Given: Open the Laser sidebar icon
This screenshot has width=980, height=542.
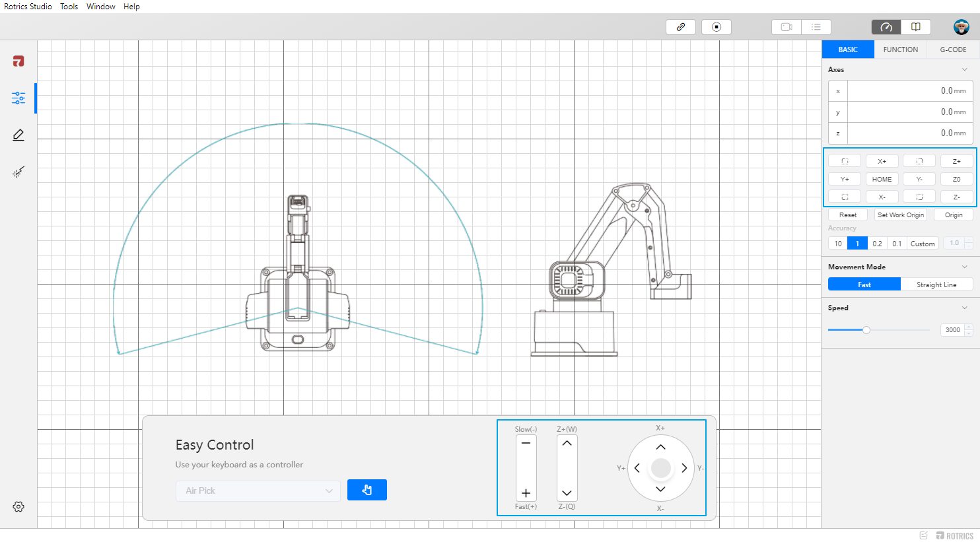Looking at the screenshot, I should [18, 172].
